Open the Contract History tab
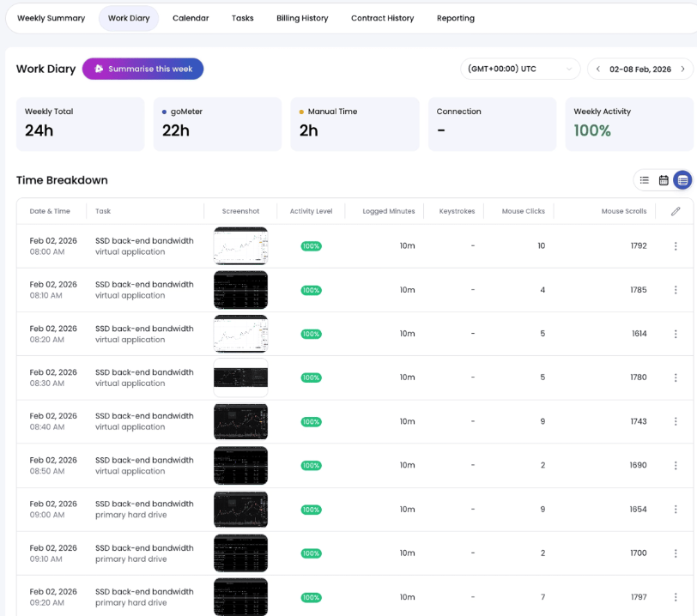Image resolution: width=697 pixels, height=616 pixels. [382, 18]
